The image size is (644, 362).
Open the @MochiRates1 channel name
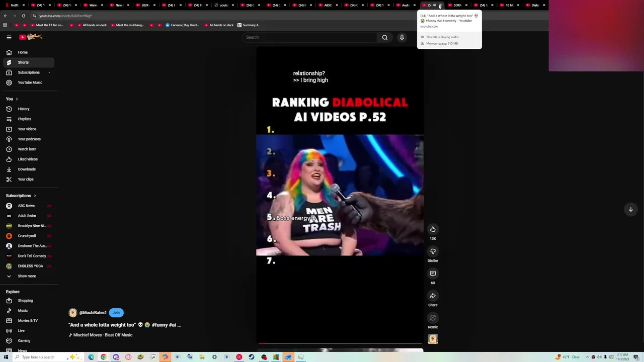coord(93,313)
